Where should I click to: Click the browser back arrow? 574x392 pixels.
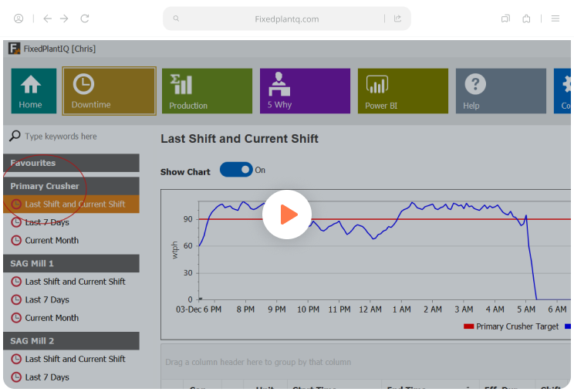(x=48, y=19)
